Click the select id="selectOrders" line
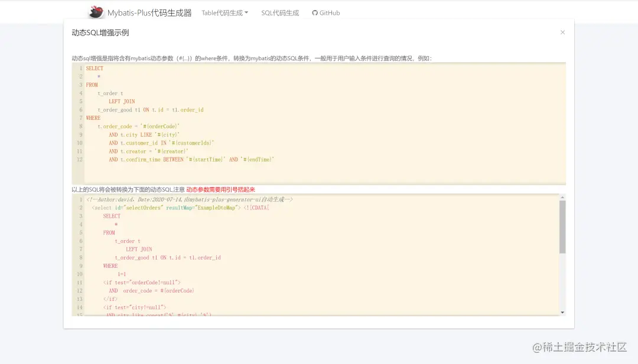This screenshot has height=364, width=638. click(180, 208)
